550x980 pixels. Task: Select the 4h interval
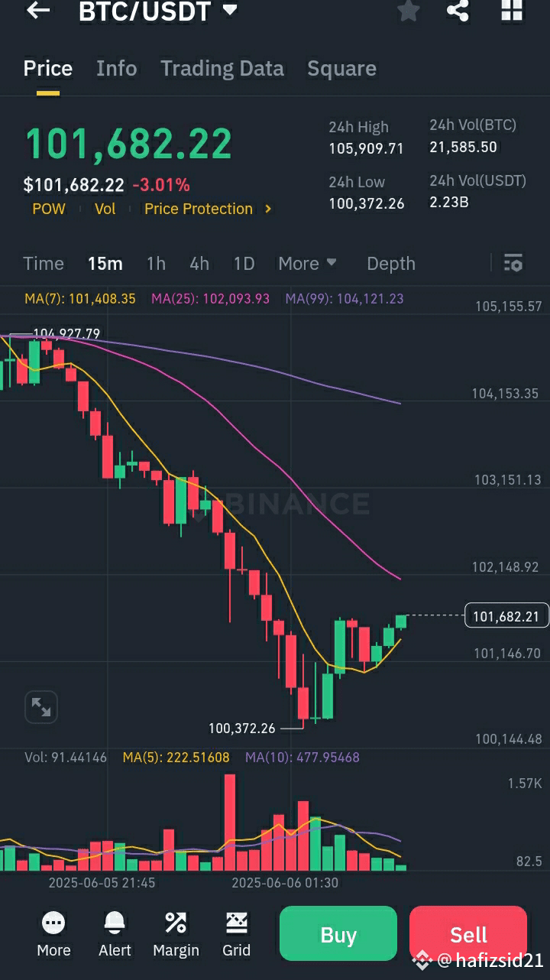pos(199,264)
